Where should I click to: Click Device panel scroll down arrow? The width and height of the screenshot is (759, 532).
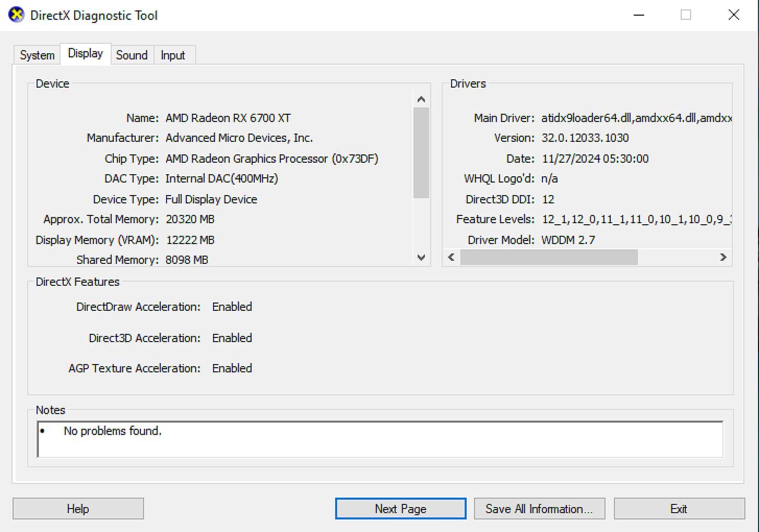point(421,257)
